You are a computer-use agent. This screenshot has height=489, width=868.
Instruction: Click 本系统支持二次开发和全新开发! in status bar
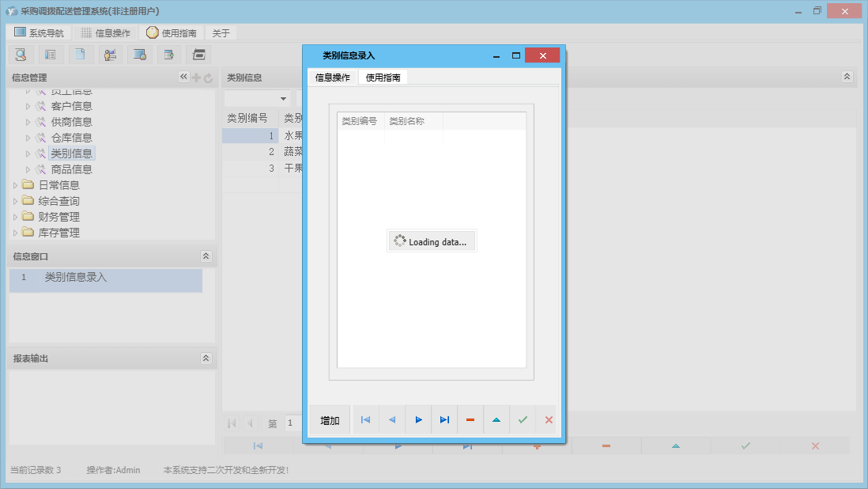coord(226,470)
